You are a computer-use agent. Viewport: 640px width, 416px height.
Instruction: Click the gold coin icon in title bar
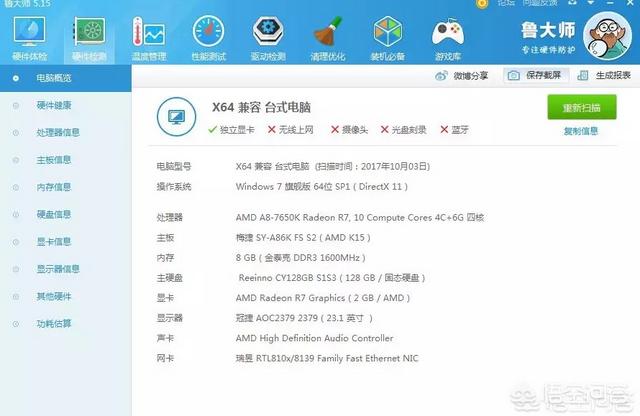pyautogui.click(x=482, y=4)
